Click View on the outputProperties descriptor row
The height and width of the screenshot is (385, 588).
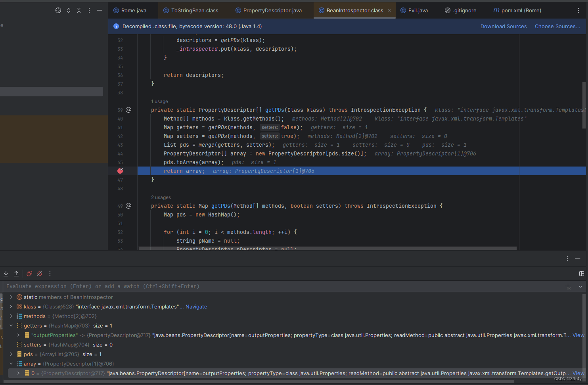[x=578, y=335]
